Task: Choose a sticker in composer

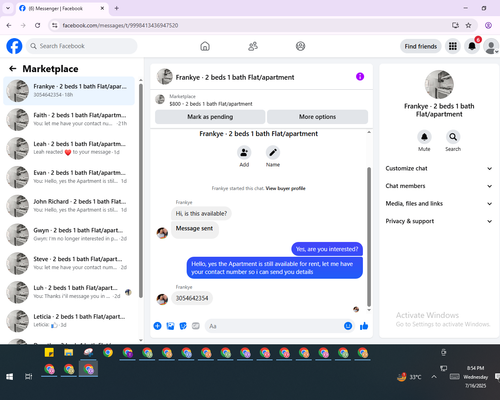Action: tap(183, 326)
